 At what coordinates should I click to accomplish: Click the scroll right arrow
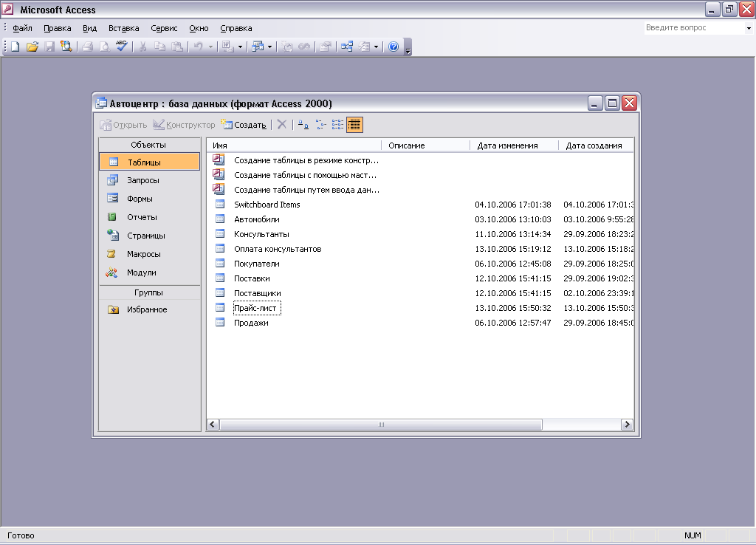[627, 425]
